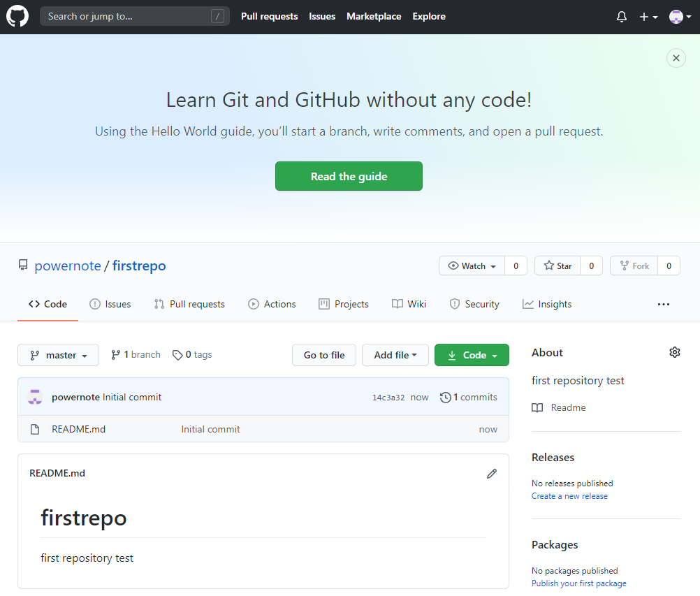
Task: Switch to the Projects tab
Action: pyautogui.click(x=344, y=304)
